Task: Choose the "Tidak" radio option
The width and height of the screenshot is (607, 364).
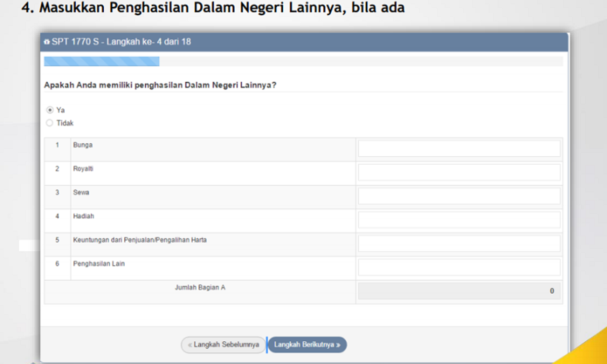Action: click(x=50, y=123)
